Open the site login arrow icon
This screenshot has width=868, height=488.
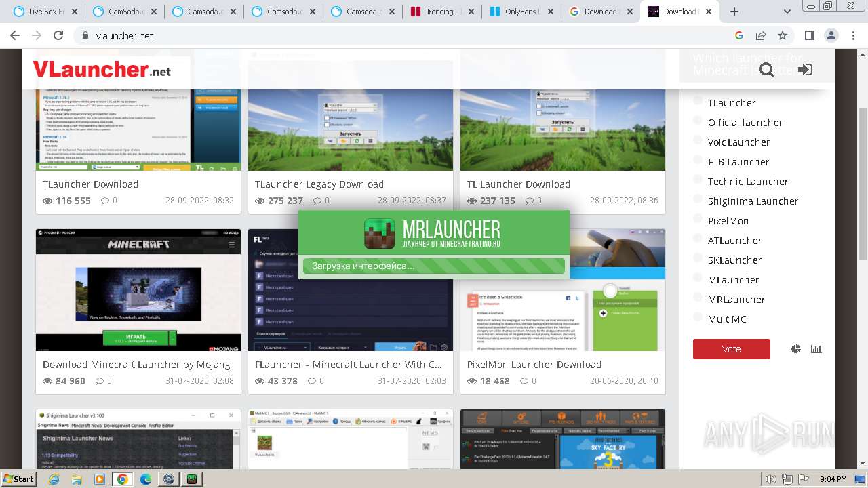[x=805, y=70]
